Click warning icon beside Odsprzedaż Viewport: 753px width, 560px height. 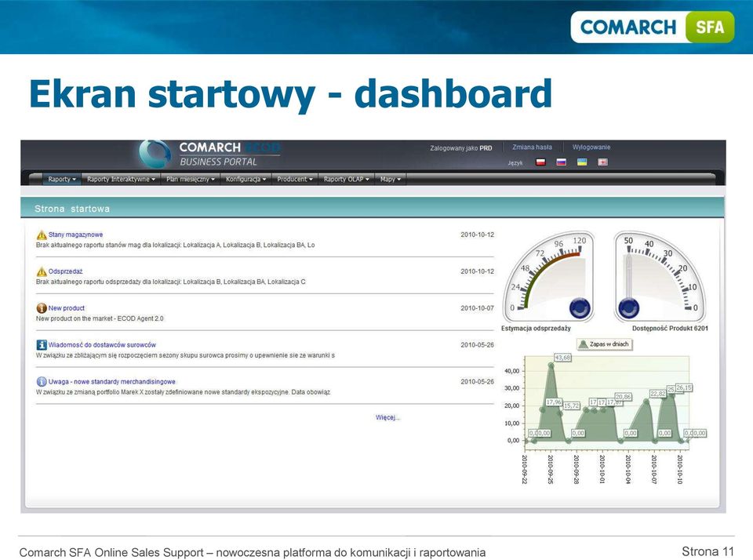pos(42,272)
